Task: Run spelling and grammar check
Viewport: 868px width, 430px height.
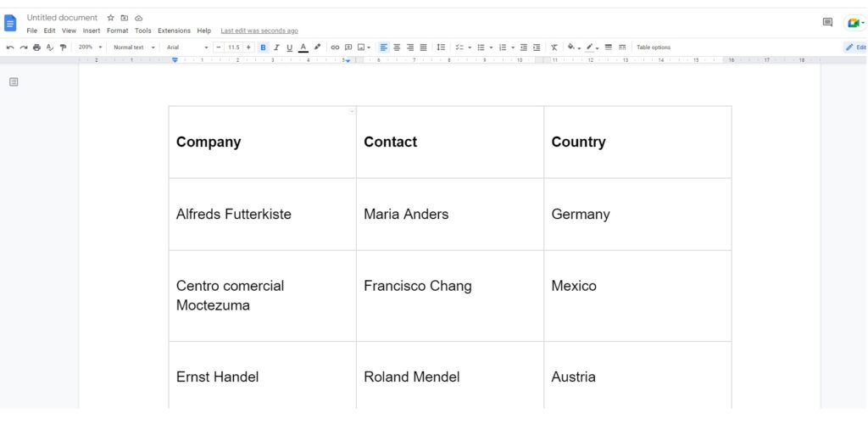Action: click(x=50, y=47)
